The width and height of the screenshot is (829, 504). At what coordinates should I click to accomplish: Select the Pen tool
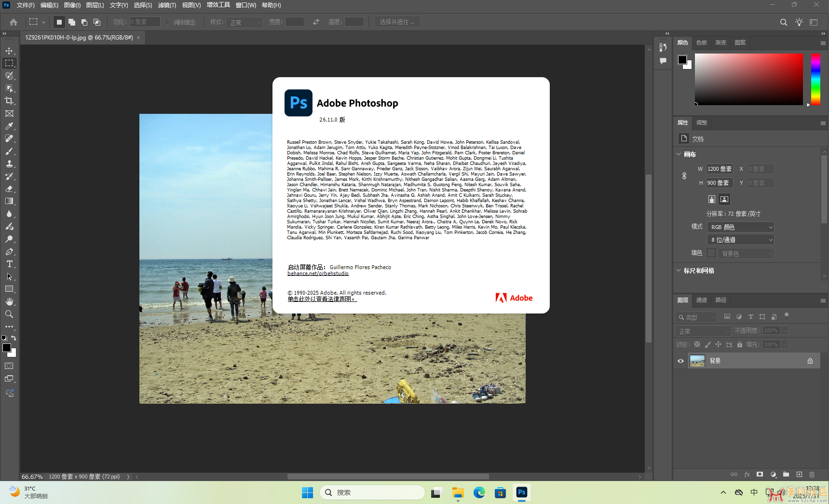pyautogui.click(x=9, y=251)
